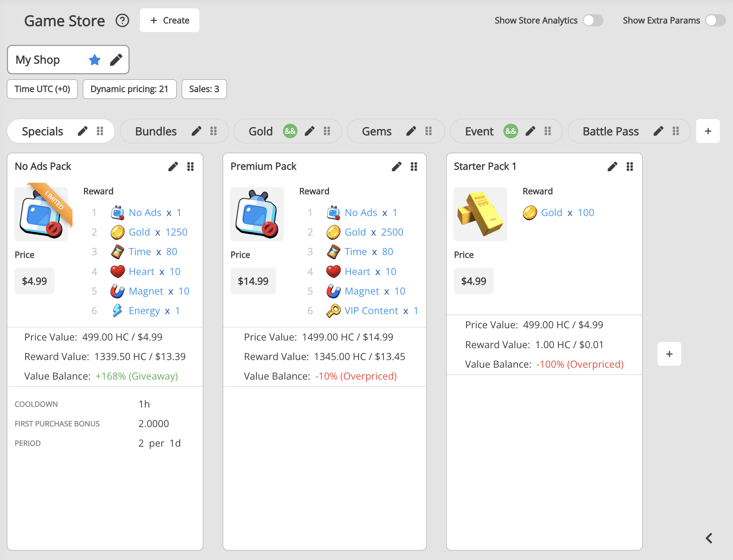
Task: Edit the No Ads Pack card
Action: coord(173,167)
